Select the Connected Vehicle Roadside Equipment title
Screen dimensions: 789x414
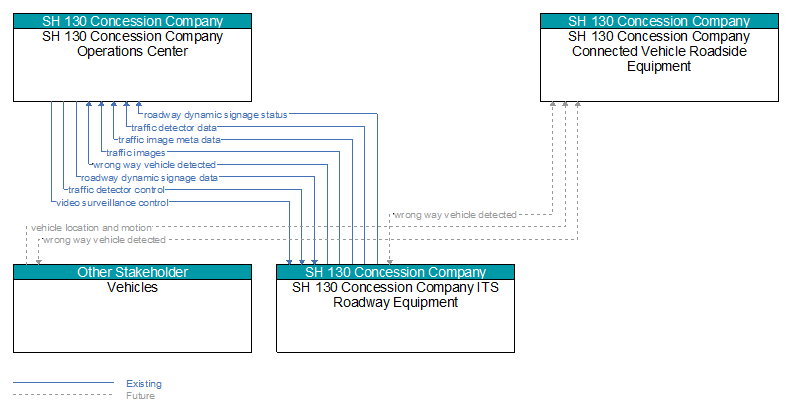pyautogui.click(x=659, y=51)
